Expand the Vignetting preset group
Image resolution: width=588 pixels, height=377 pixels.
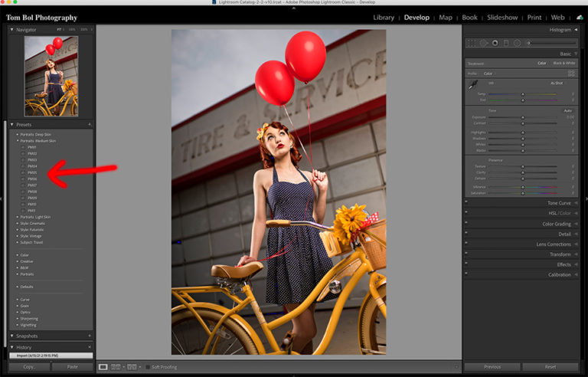pos(18,325)
